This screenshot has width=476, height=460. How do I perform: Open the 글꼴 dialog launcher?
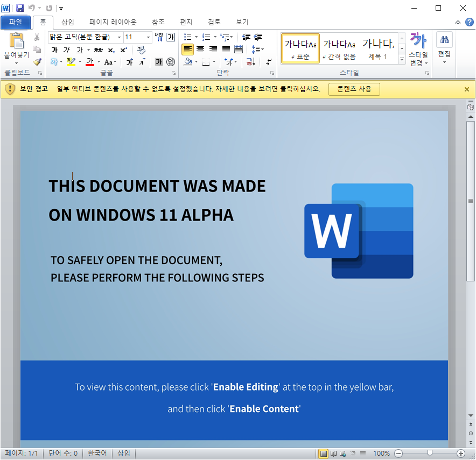(x=173, y=73)
